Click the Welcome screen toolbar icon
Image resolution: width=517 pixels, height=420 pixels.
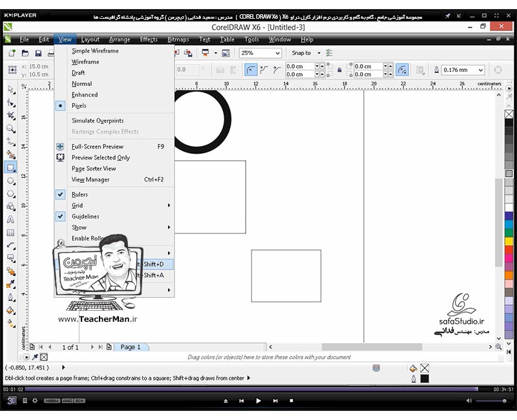pyautogui.click(x=226, y=53)
